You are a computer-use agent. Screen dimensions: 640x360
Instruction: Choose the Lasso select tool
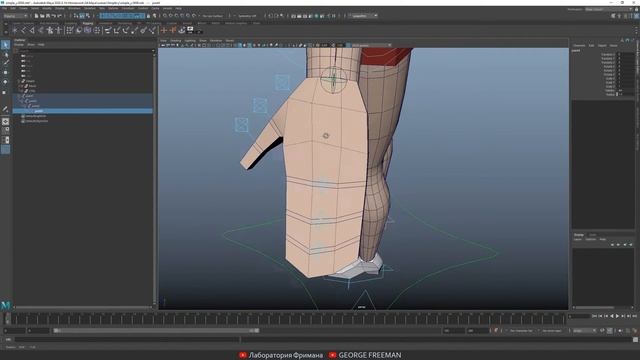5,54
